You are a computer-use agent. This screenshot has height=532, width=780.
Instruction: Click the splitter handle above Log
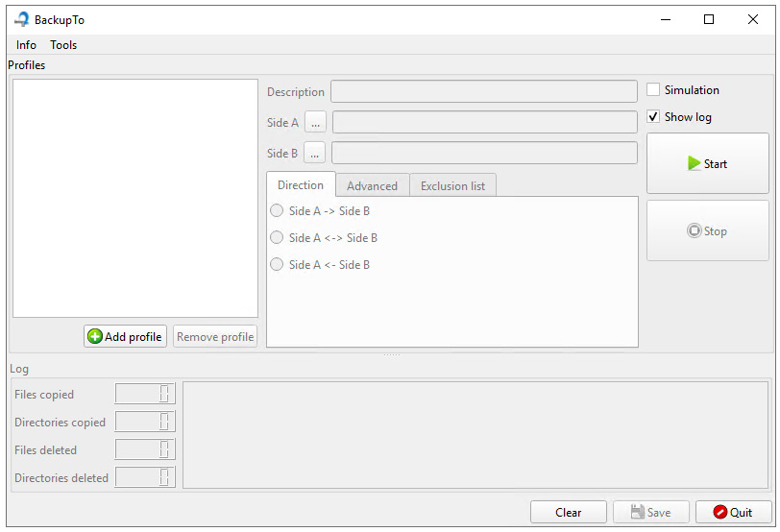click(392, 354)
